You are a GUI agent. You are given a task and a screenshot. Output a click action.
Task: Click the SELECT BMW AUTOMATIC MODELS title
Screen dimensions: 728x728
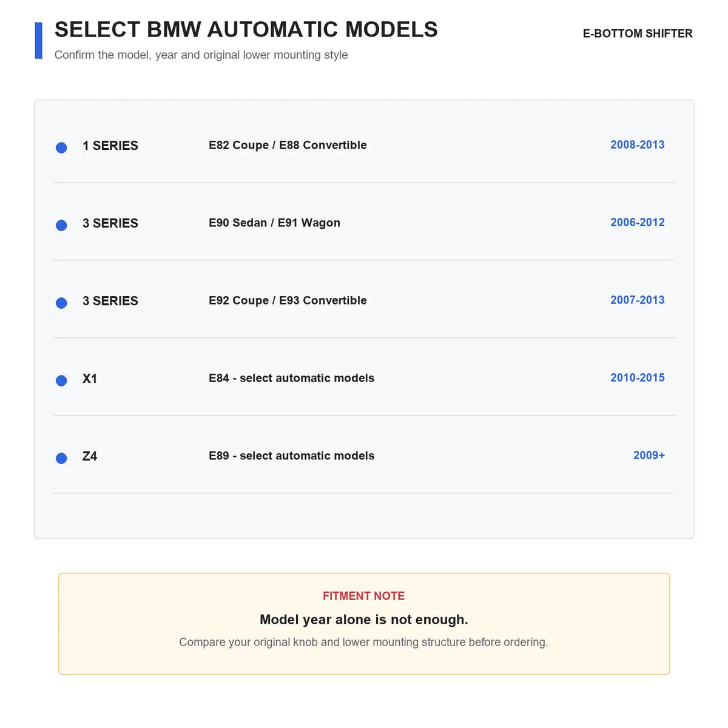246,29
